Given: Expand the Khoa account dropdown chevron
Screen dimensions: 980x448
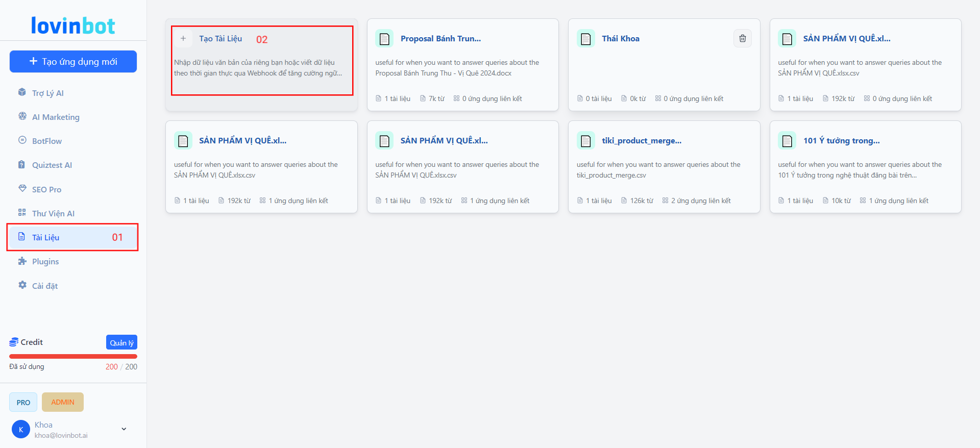Looking at the screenshot, I should 124,429.
